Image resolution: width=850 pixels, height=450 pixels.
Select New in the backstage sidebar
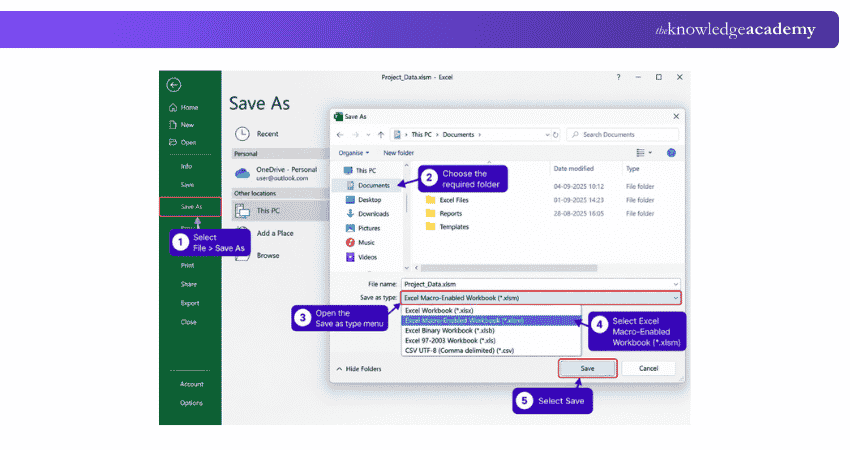click(x=182, y=125)
